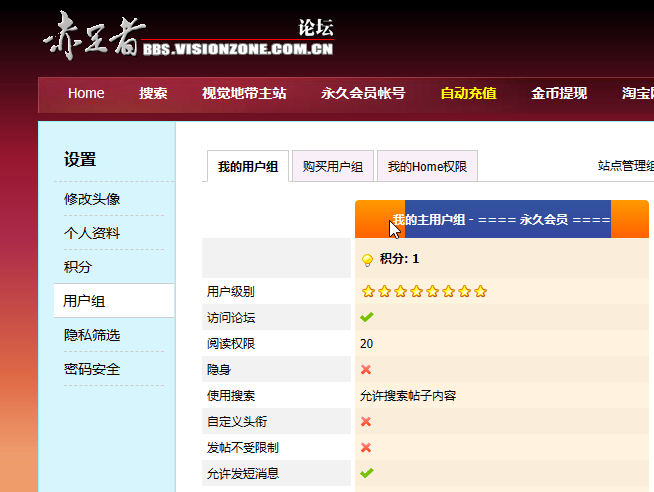
Task: Click the BBS.VISIONZONE.COM.CN banner text
Action: tap(238, 49)
